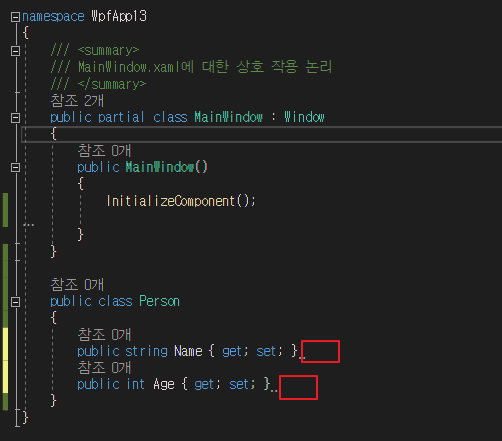Click the Person class identifier

coord(159,301)
